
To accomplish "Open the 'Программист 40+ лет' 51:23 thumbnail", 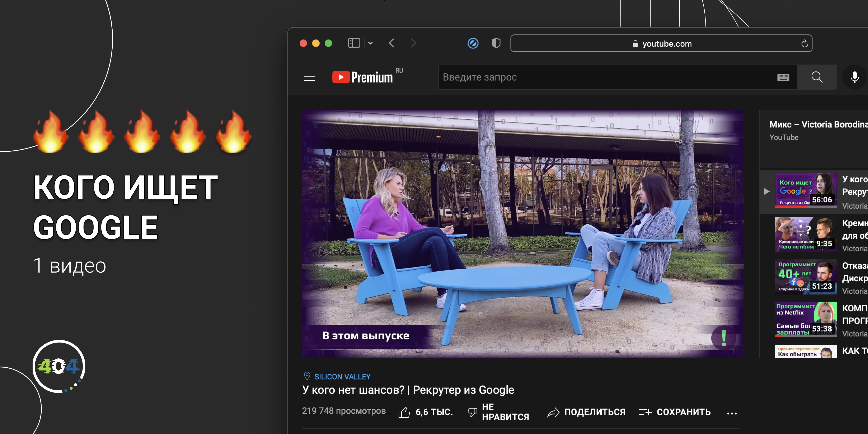I will [x=806, y=277].
